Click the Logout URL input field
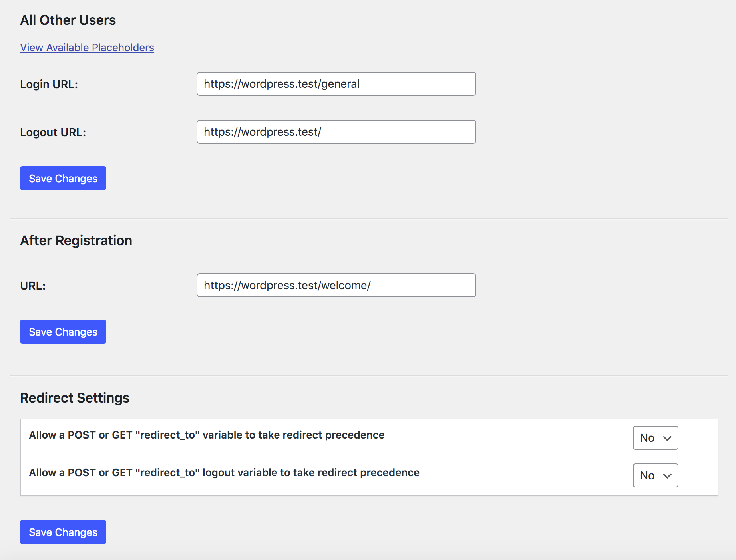The width and height of the screenshot is (736, 560). point(336,132)
